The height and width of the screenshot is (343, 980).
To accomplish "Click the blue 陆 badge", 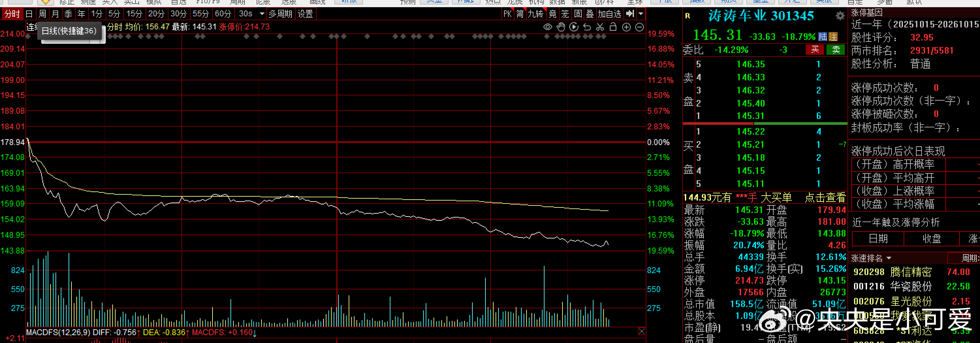I will click(x=823, y=37).
